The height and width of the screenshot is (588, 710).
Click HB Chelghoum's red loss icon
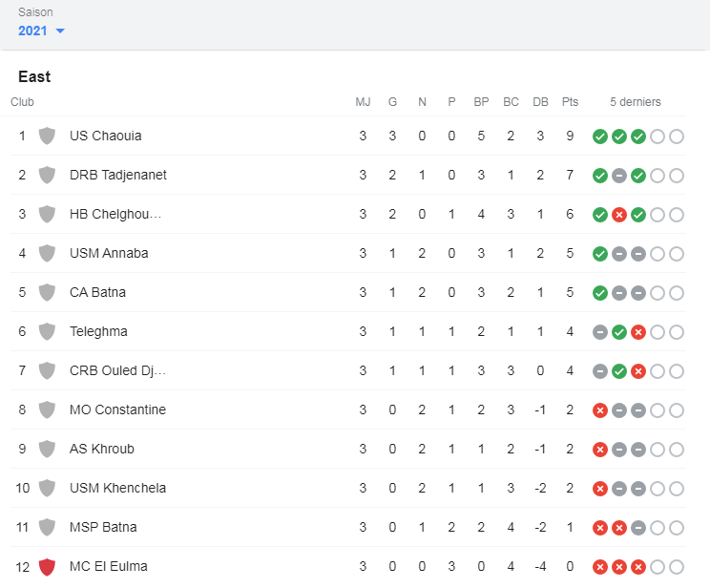pos(618,215)
